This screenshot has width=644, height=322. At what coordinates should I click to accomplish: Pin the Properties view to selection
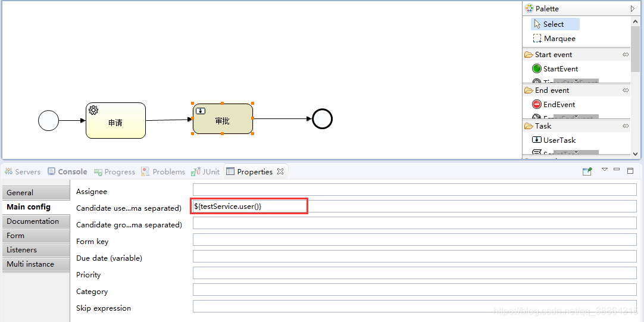pyautogui.click(x=587, y=171)
